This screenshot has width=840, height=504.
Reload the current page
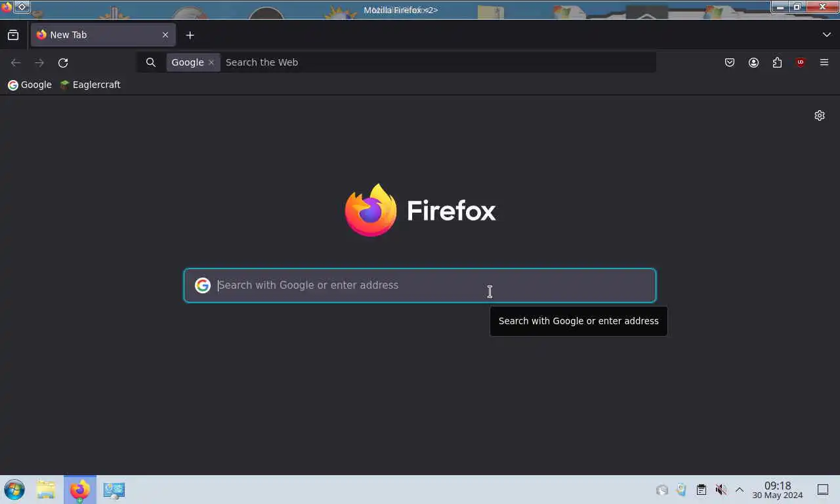63,62
